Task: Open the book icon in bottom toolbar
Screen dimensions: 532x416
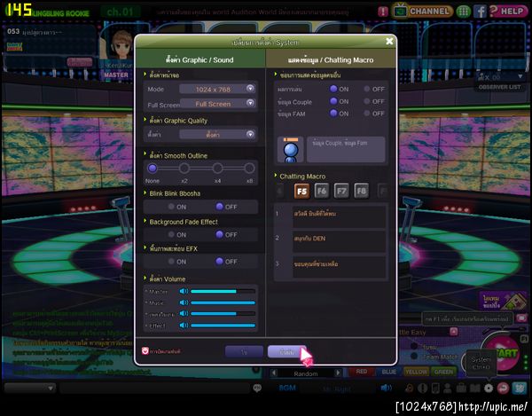Action: click(475, 388)
